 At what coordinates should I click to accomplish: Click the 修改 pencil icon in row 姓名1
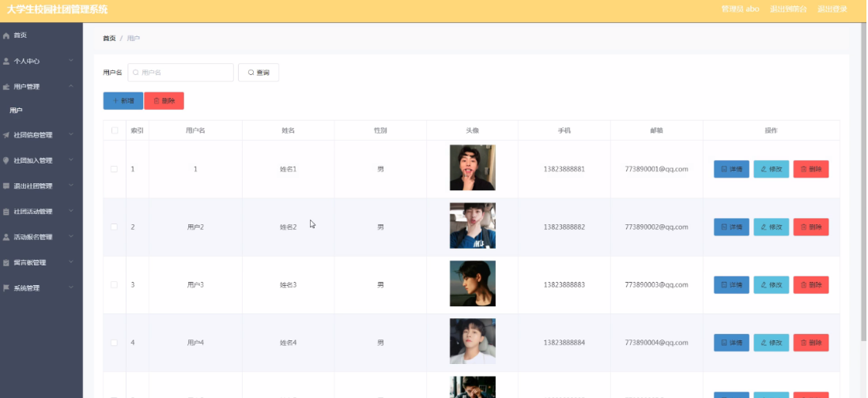[764, 169]
